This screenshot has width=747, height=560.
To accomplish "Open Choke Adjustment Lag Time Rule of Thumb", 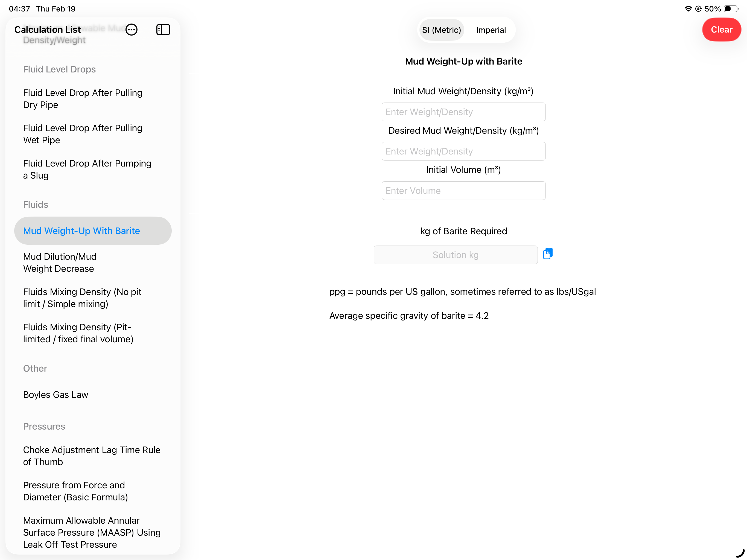I will [93, 456].
